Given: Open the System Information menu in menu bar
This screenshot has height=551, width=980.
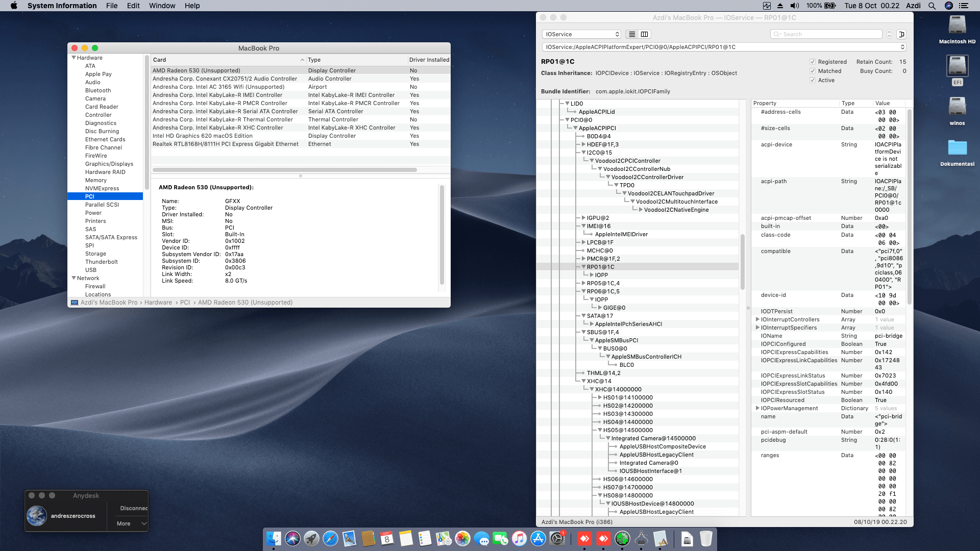Looking at the screenshot, I should click(x=62, y=6).
